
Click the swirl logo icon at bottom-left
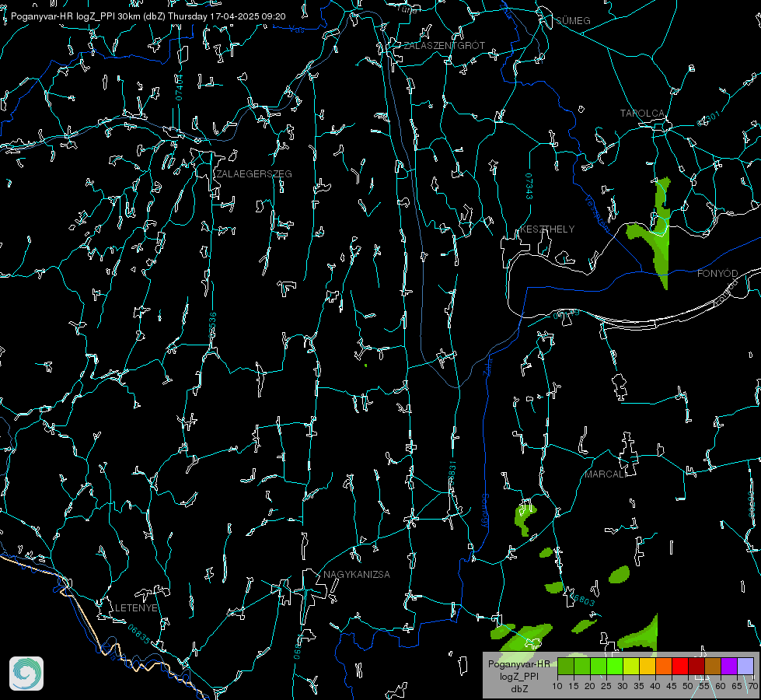tap(26, 674)
